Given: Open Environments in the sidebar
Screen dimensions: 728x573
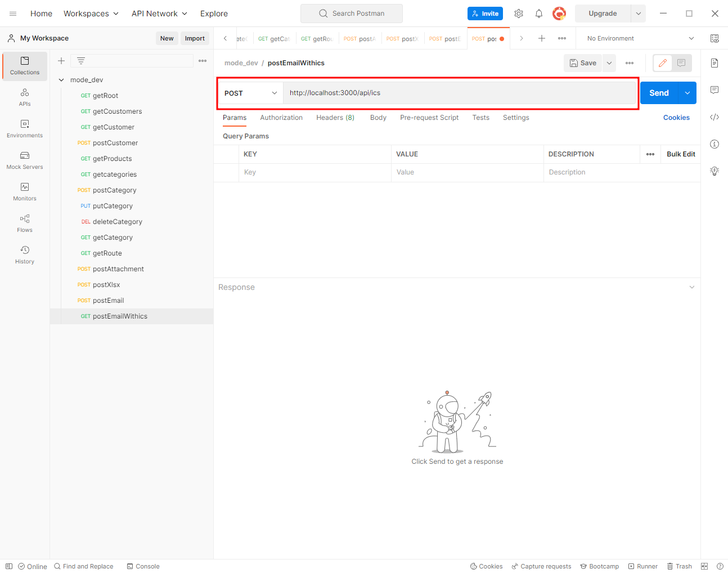Looking at the screenshot, I should [25, 129].
